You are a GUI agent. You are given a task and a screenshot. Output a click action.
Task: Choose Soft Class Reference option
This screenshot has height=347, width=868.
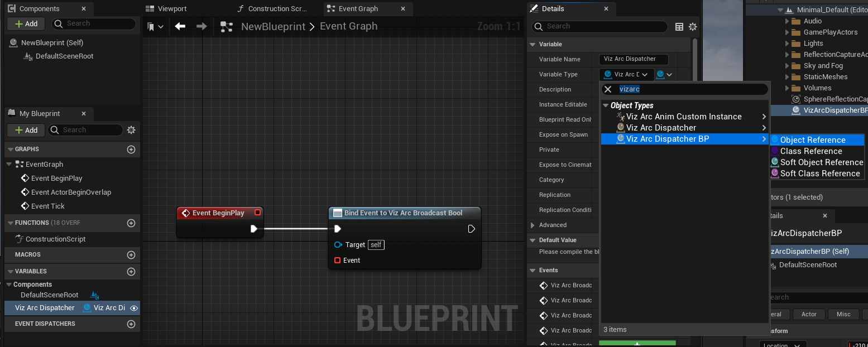[819, 173]
